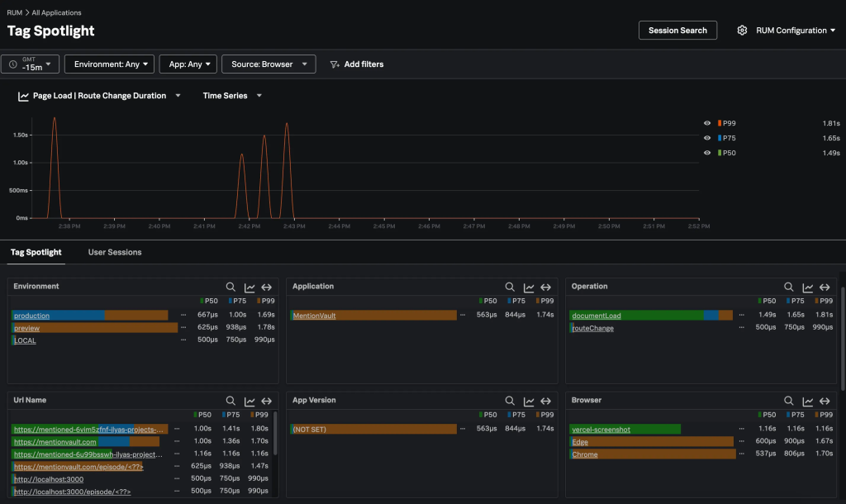Screen dimensions: 846x504
Task: Switch to the User Sessions tab
Action: (115, 252)
